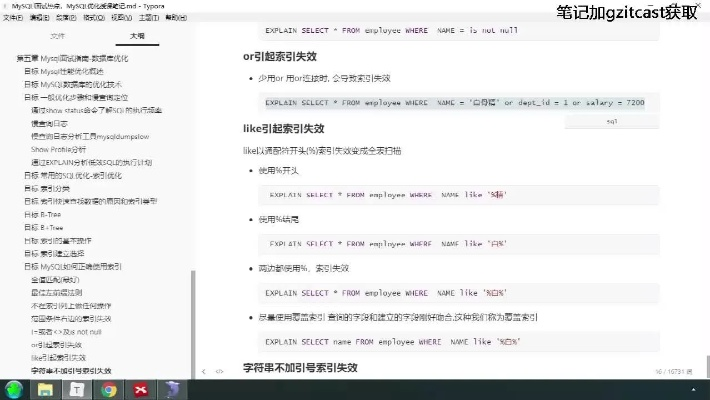Toggle the sidebar with the chevron icon

(204, 371)
